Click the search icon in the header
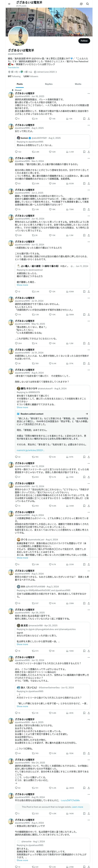The height and width of the screenshot is (868, 98). 88,4
